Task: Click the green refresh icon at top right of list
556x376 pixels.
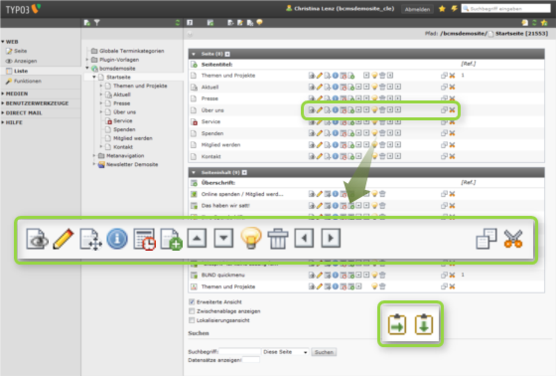Action: point(534,23)
